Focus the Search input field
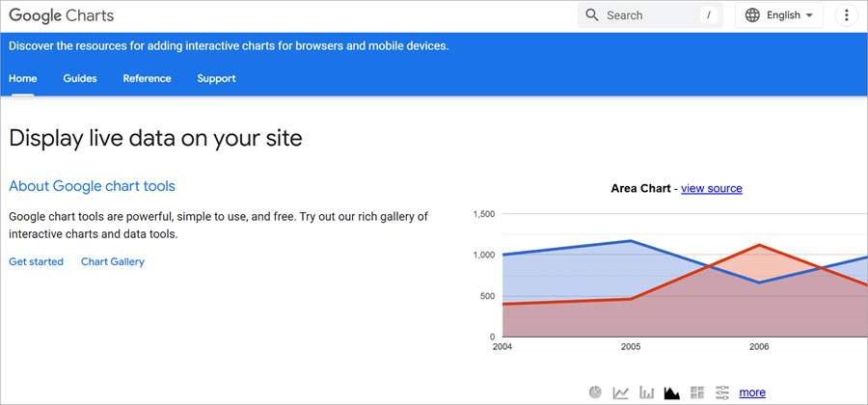 coord(650,15)
